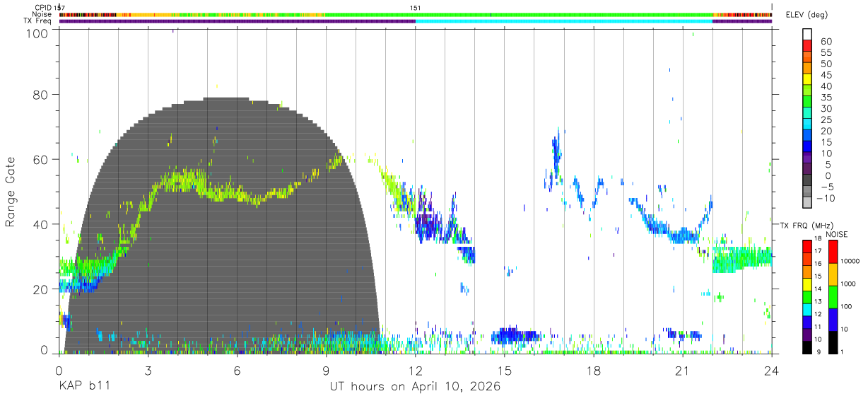
Task: Click the 1 label on the NOISE legend
Action: (843, 352)
